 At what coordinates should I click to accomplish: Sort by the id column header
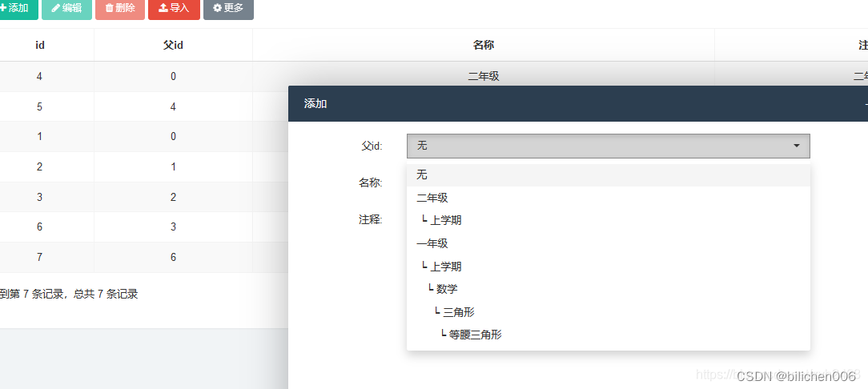click(x=40, y=45)
